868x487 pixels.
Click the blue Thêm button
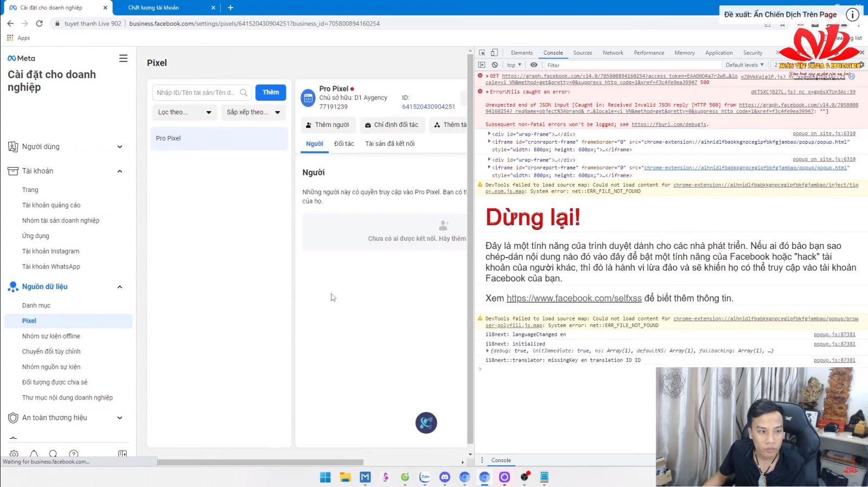click(x=271, y=92)
